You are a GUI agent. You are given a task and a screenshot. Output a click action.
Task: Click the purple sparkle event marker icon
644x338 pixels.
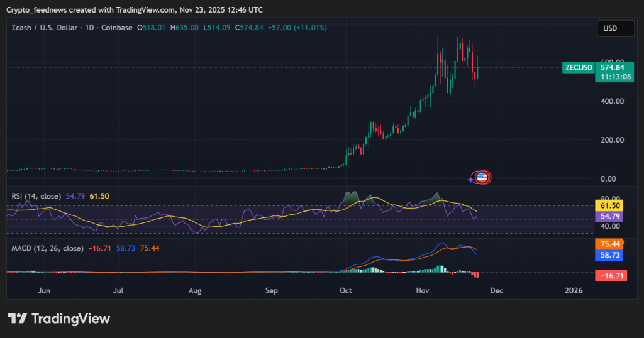470,179
